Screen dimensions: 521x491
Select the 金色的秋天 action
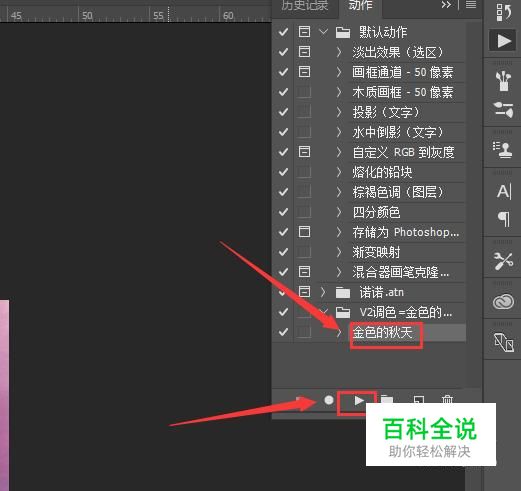point(383,332)
